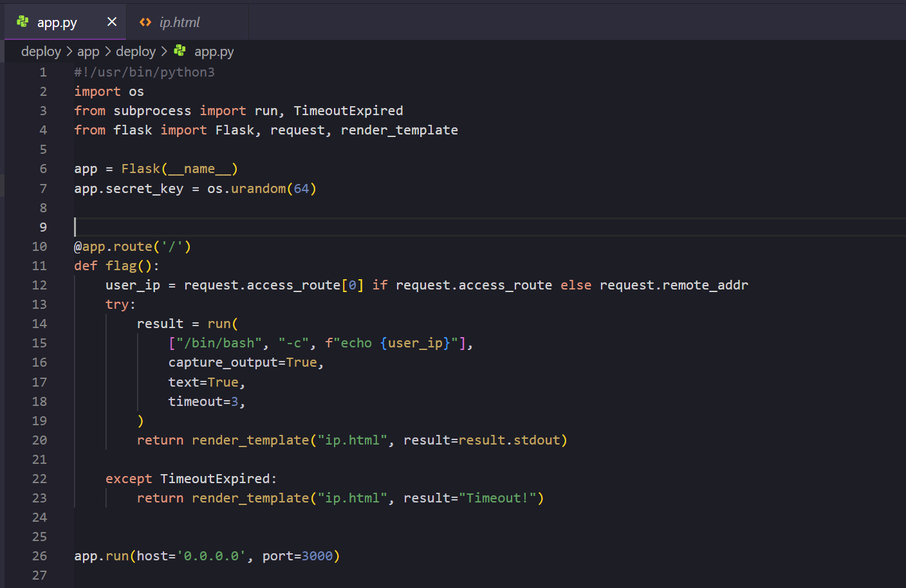Click the Python icon in the breadcrumb path
Screen dimensions: 906x588
(180, 51)
